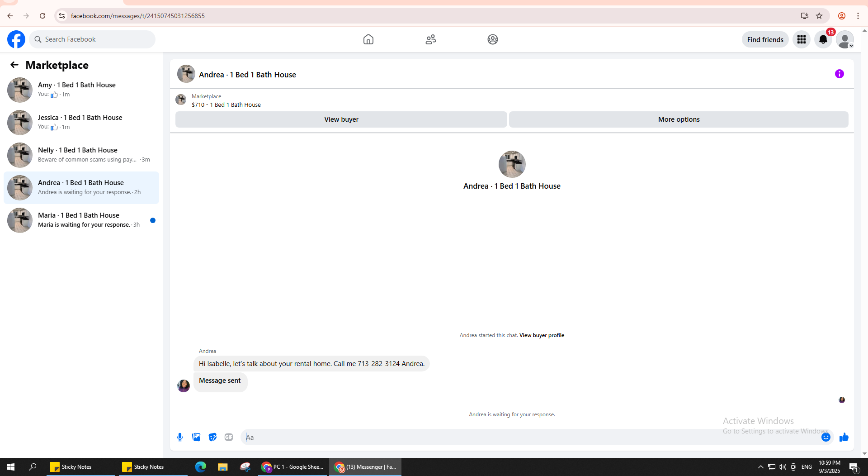
Task: View site information icon in address bar
Action: tap(62, 16)
